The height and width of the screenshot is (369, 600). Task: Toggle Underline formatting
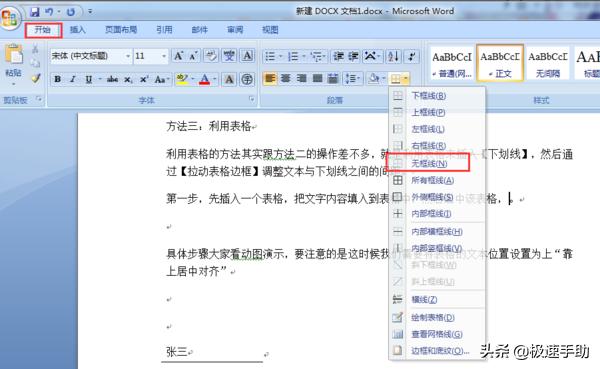click(x=89, y=79)
